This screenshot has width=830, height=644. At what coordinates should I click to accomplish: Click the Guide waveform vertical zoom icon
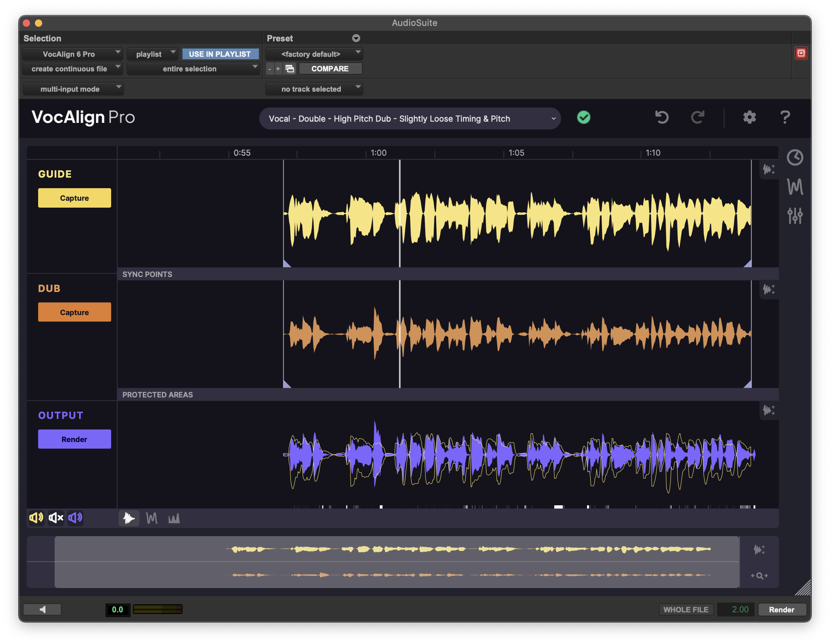pos(769,169)
